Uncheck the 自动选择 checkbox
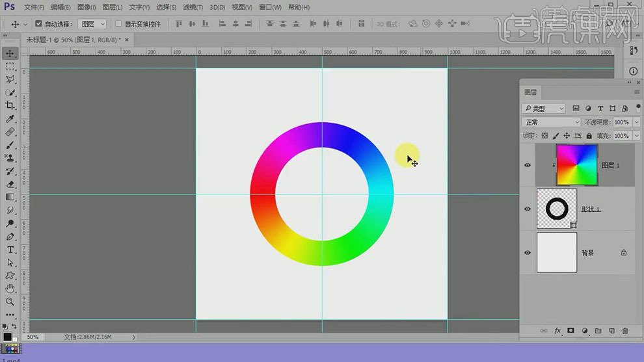Viewport: 644px width, 362px height. click(38, 24)
